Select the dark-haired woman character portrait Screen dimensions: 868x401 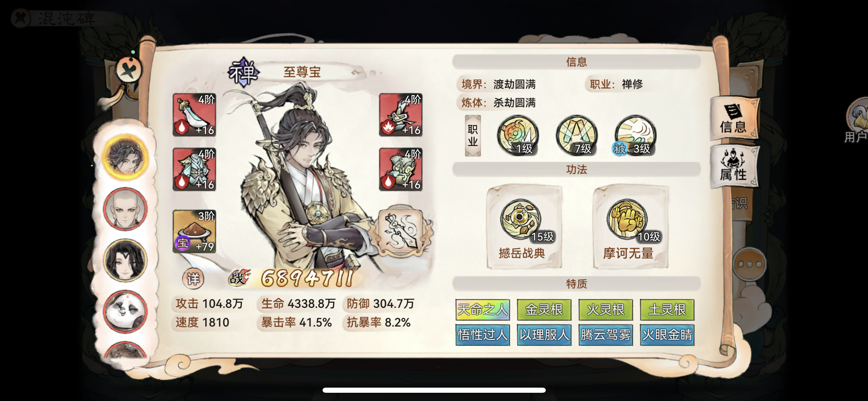coord(125,260)
